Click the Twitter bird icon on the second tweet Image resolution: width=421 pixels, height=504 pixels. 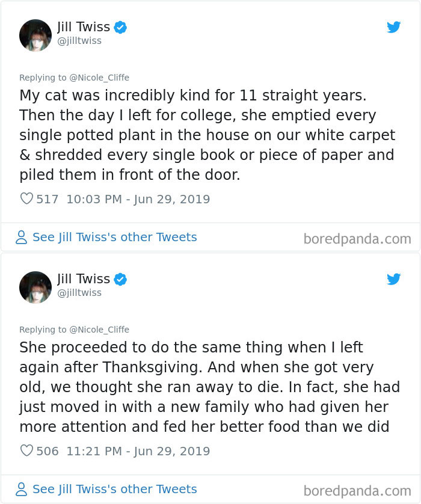(394, 279)
